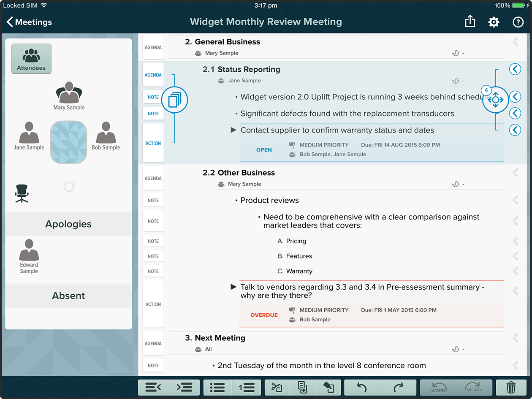The width and height of the screenshot is (532, 399).
Task: Toggle the Attendees panel button
Action: tap(31, 59)
